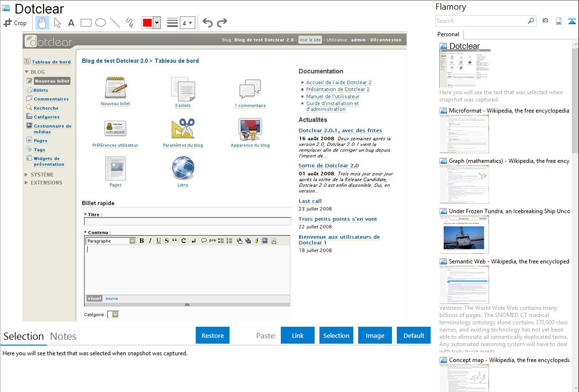
Task: Click the Apparence du blog paintbrush icon
Action: [250, 129]
